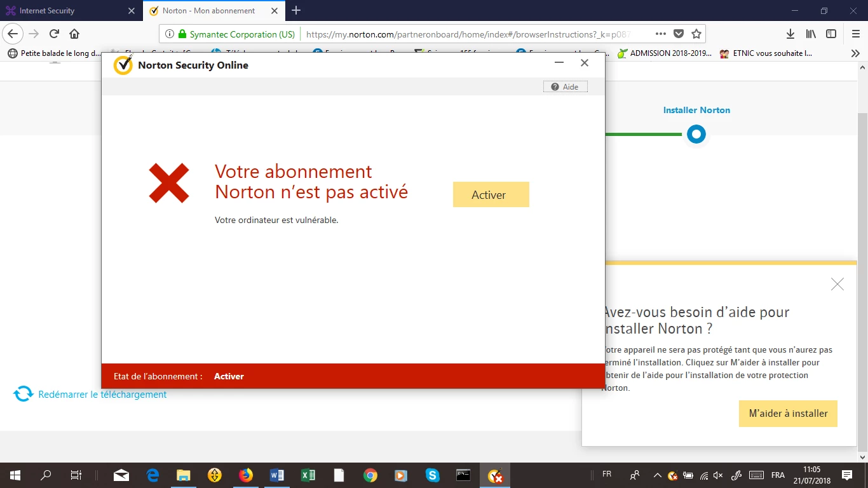Screen dimensions: 868x488
Task: Click Redémarrer le téléchargement link
Action: pos(102,394)
